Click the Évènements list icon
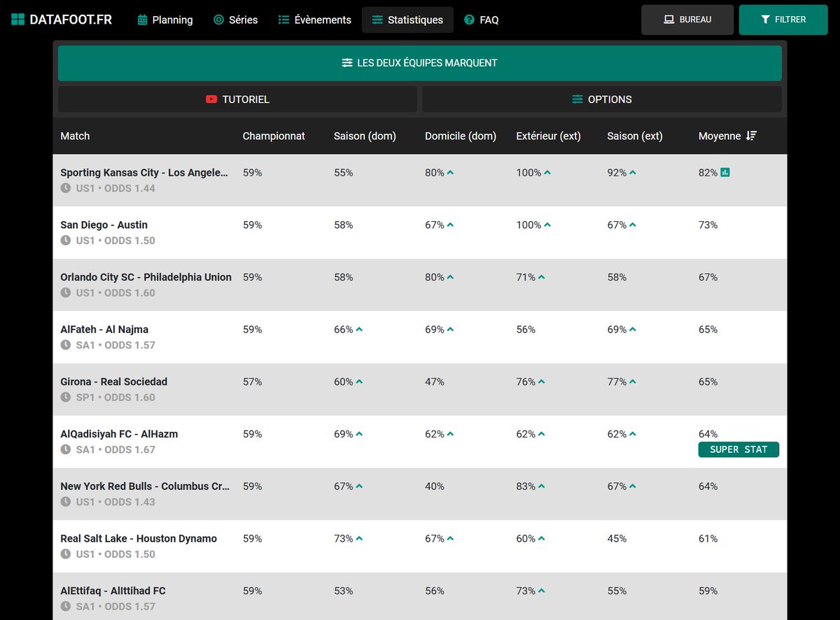 [x=283, y=20]
